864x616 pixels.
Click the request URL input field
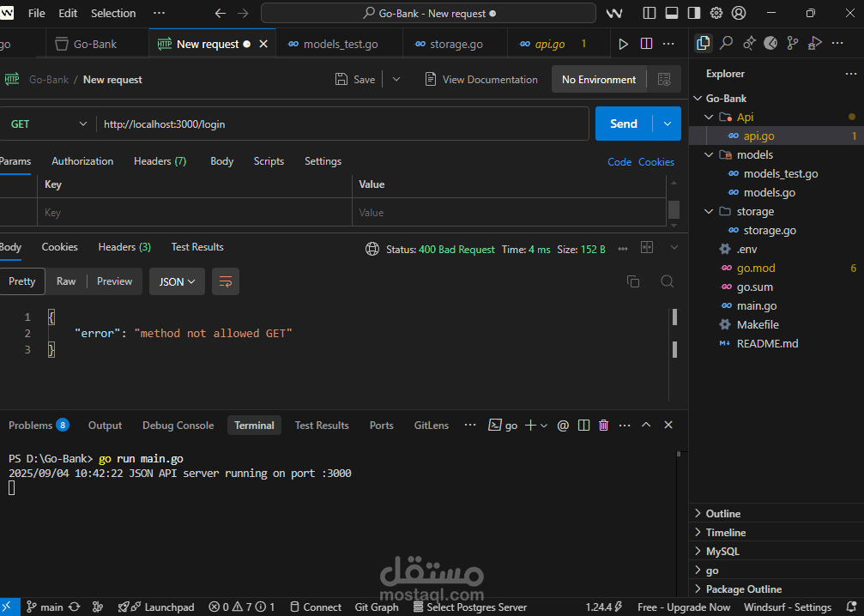pos(342,124)
